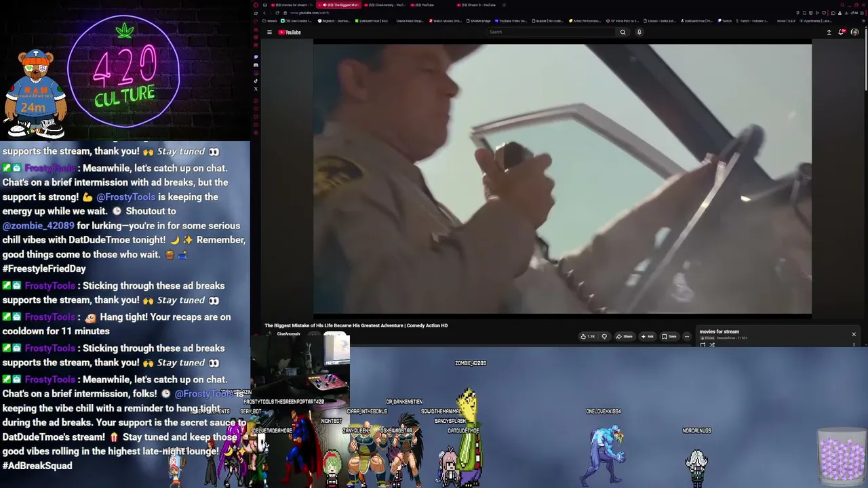Like the video with thumbs-up button
Screen dimensions: 868x488
click(587, 336)
